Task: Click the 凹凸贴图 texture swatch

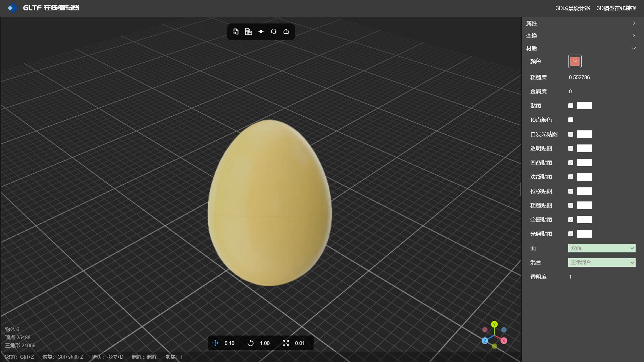Action: (x=584, y=163)
